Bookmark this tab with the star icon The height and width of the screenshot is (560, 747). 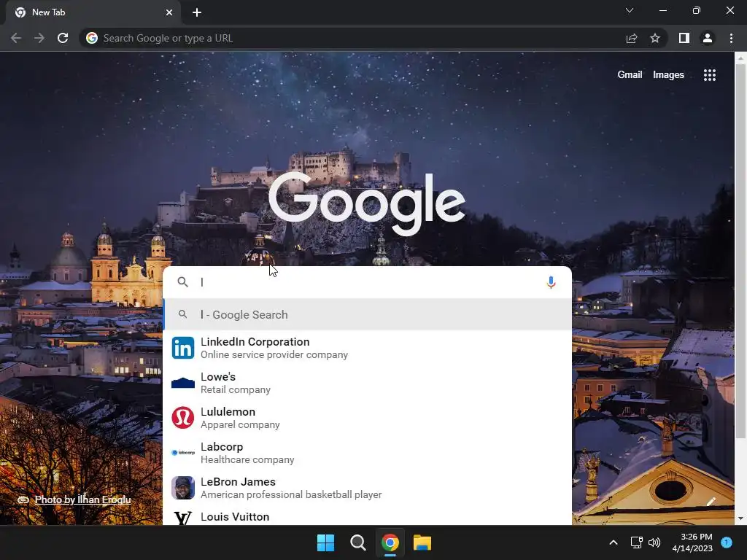(x=655, y=38)
